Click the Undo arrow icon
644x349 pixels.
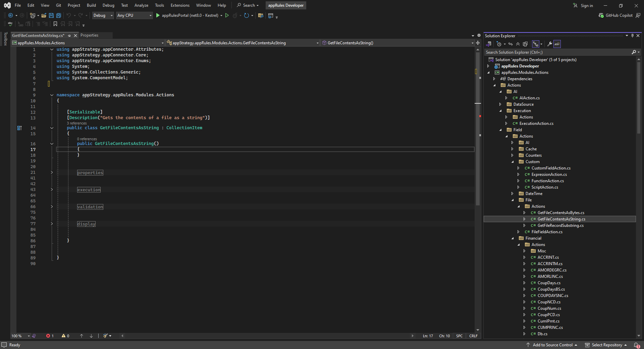(x=69, y=15)
